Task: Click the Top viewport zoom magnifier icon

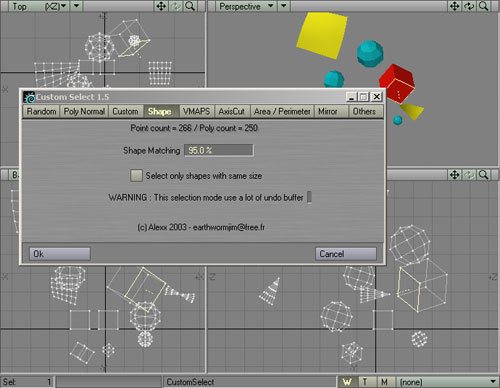Action: click(190, 6)
